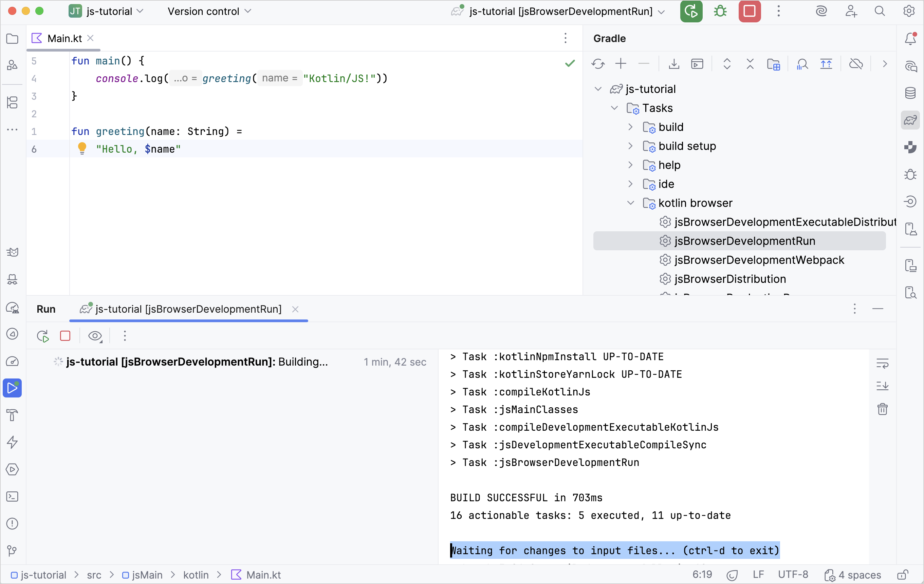Toggle offline mode in Gradle panel
The image size is (924, 584).
(x=856, y=64)
